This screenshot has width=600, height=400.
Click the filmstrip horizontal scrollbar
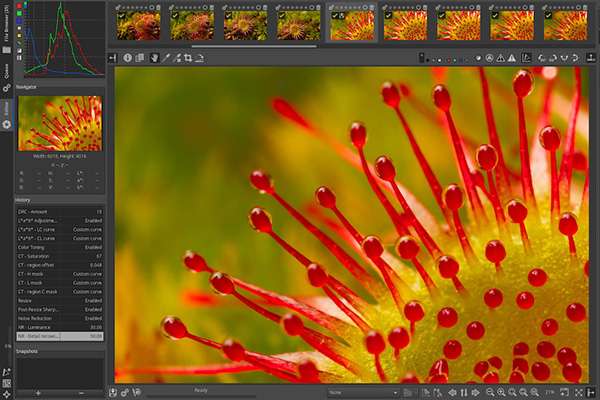(x=254, y=46)
